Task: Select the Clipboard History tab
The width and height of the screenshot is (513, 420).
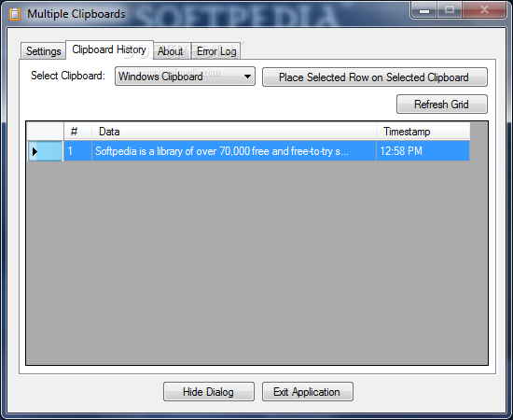Action: (x=109, y=49)
